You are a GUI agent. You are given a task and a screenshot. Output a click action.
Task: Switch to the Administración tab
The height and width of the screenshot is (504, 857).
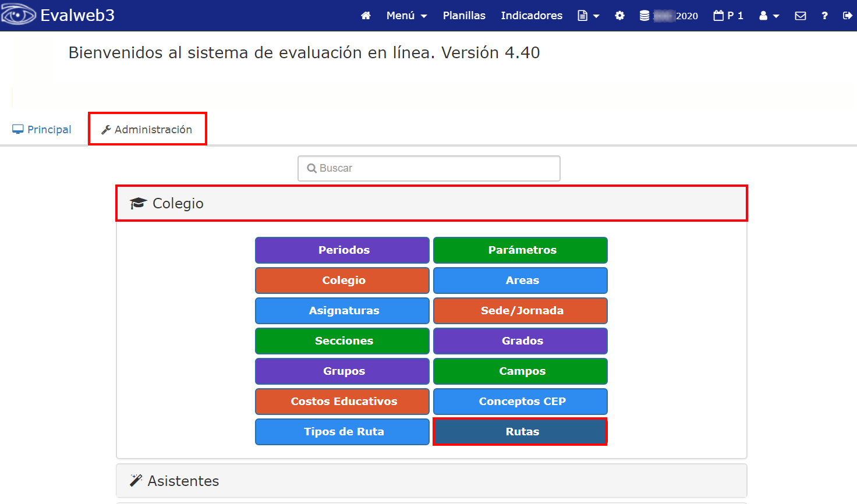tap(147, 129)
